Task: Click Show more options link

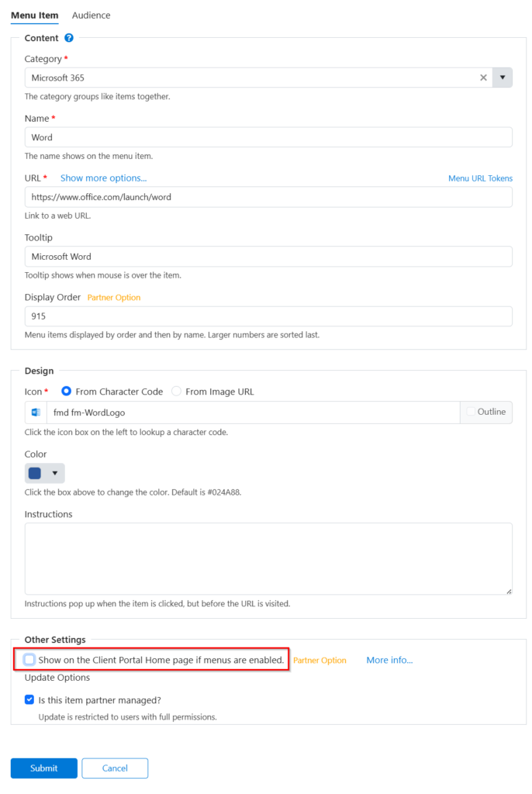Action: click(103, 178)
